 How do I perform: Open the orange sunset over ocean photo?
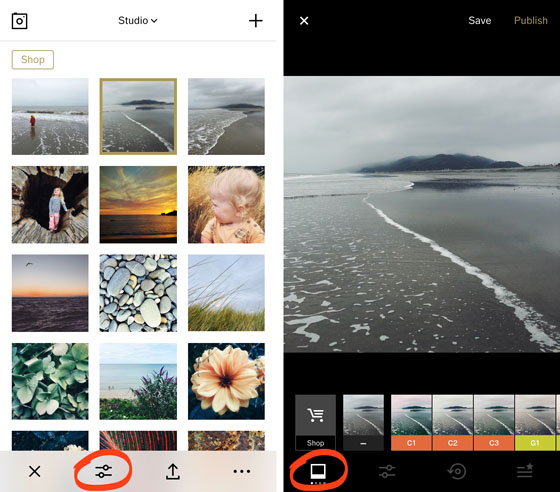tap(138, 205)
